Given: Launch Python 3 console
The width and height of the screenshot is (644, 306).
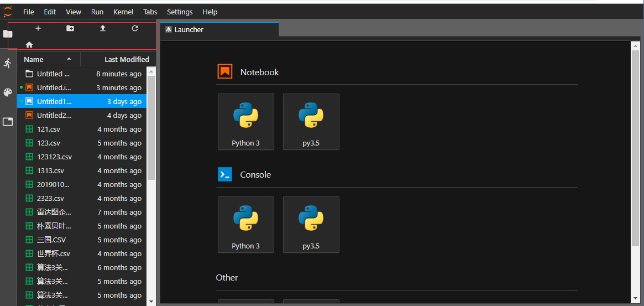Looking at the screenshot, I should tap(245, 225).
